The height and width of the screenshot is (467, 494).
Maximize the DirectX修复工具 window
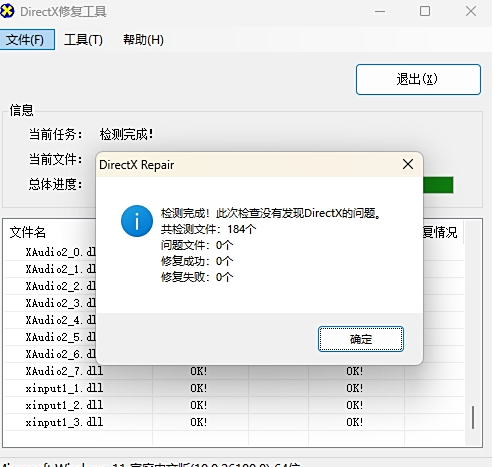click(425, 11)
